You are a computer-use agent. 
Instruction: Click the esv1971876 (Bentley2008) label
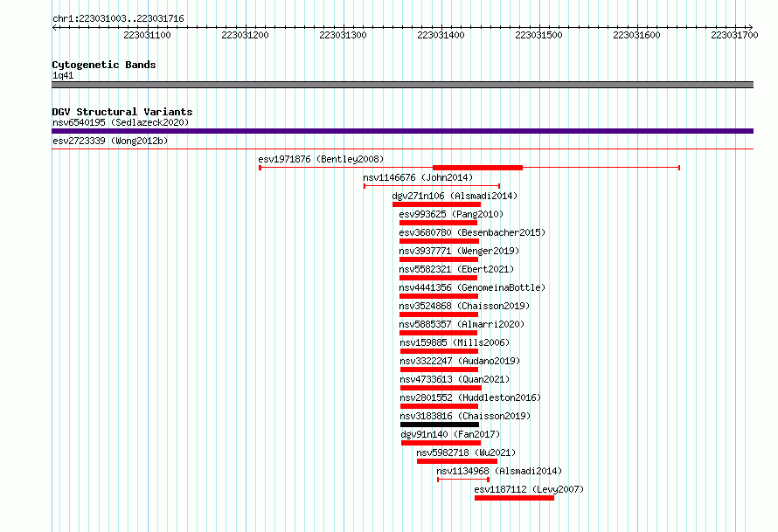point(321,159)
